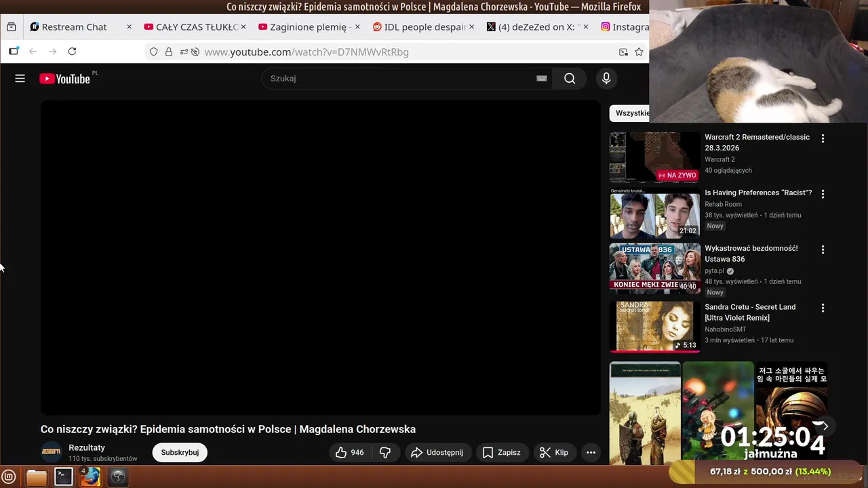Switch to IDL people despair tab
Image resolution: width=868 pixels, height=488 pixels.
coord(423,27)
